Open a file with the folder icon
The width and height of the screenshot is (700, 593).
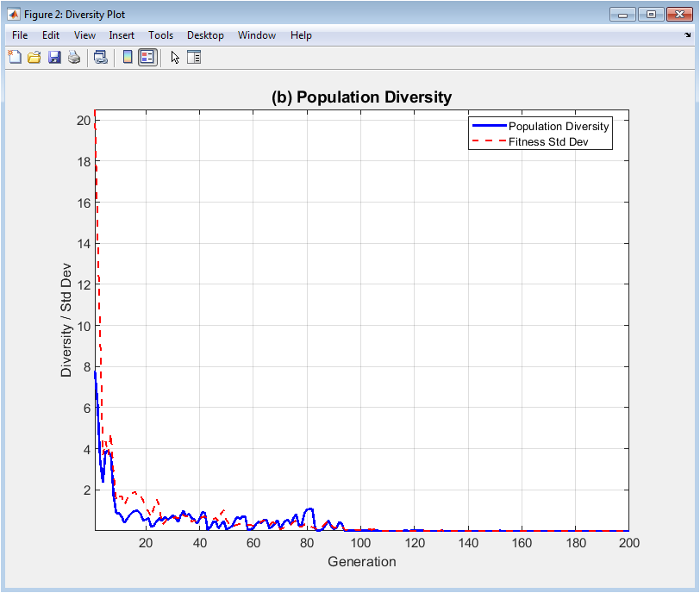point(34,57)
